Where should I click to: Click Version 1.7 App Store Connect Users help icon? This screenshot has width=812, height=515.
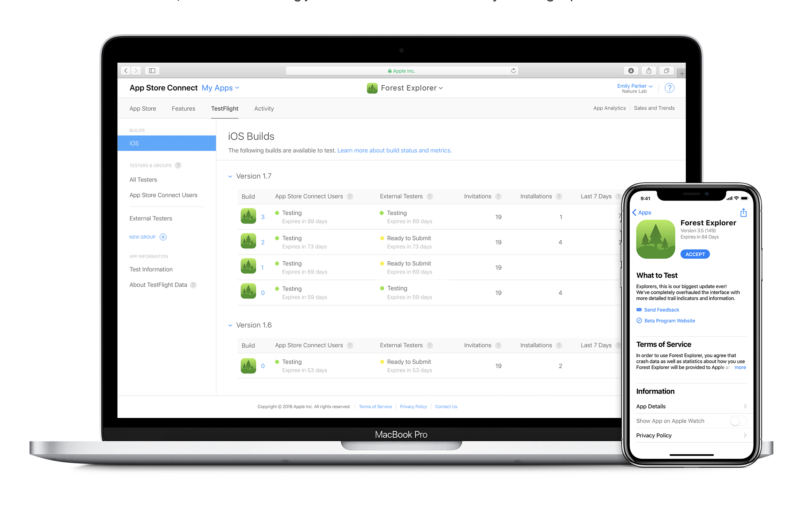tap(350, 196)
